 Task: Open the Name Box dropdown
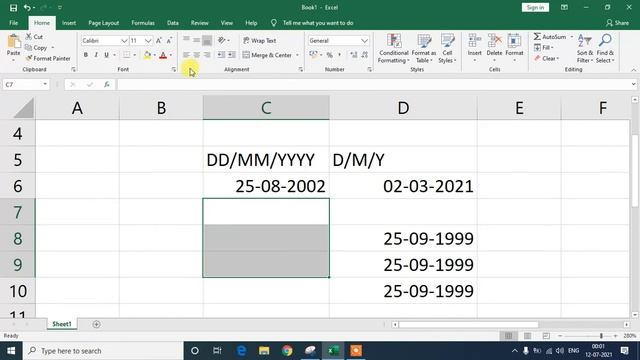(x=45, y=84)
